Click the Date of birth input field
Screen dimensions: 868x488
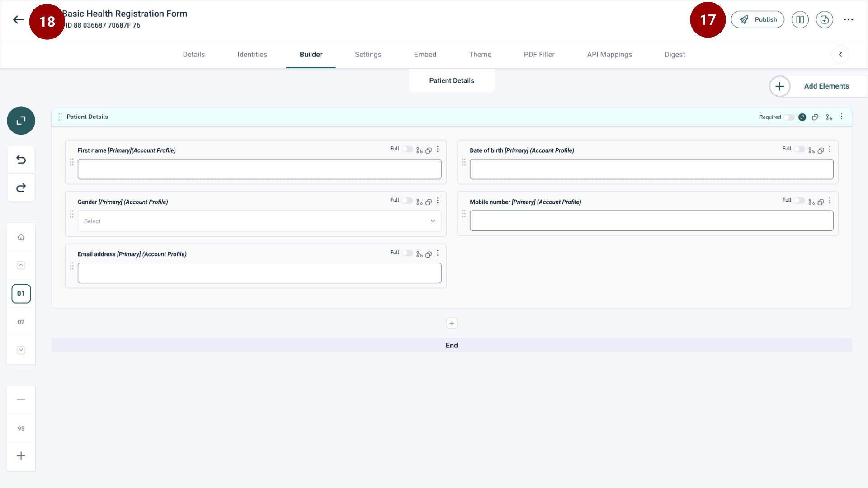tap(651, 169)
